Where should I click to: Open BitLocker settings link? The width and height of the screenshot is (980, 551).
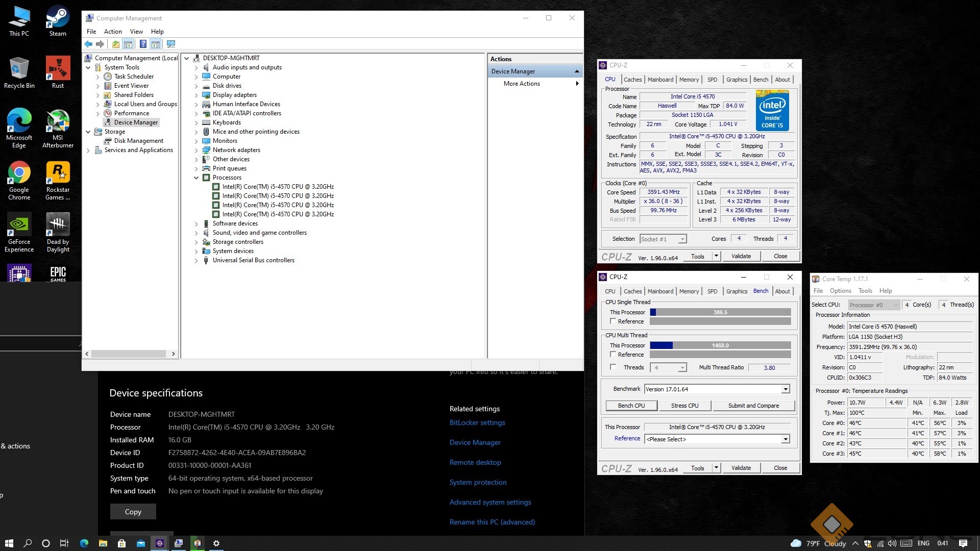point(477,422)
